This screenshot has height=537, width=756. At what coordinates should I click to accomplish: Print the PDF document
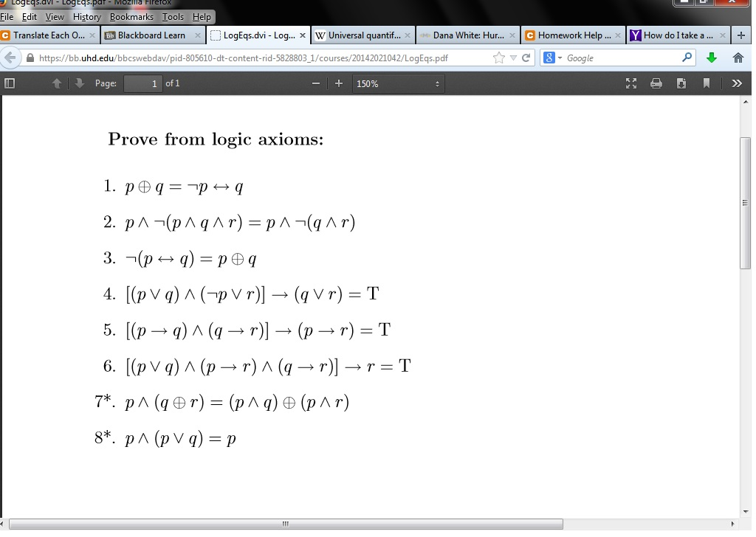tap(656, 83)
